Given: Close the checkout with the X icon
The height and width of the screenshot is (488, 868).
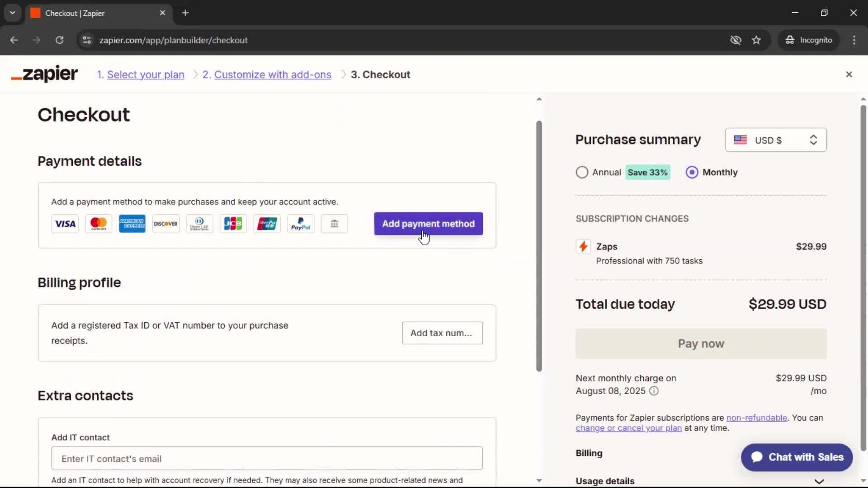Looking at the screenshot, I should click(x=849, y=75).
